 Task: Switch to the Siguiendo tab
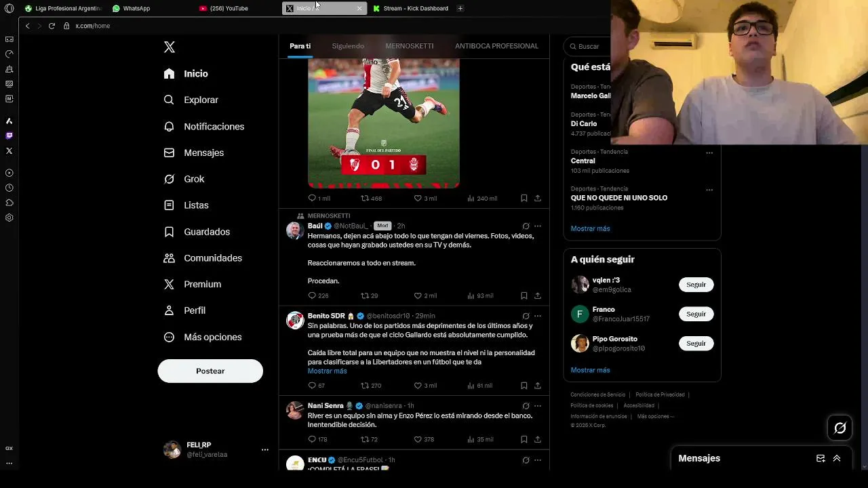(x=348, y=46)
